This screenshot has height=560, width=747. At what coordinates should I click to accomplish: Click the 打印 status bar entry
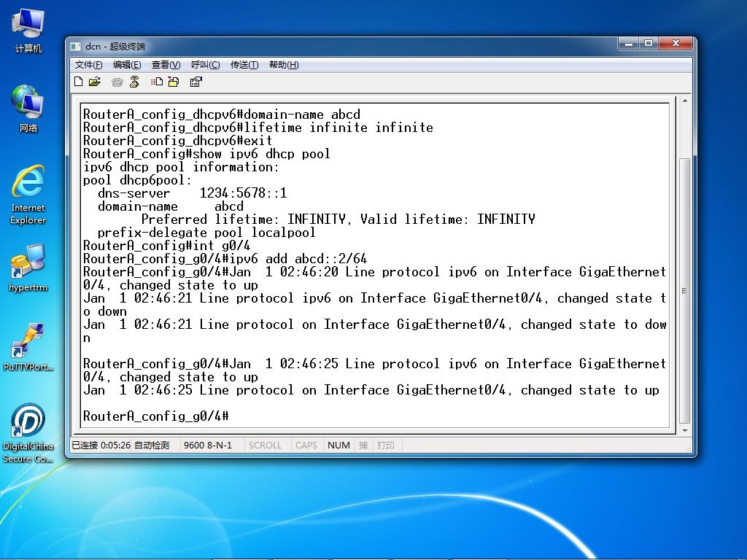[386, 446]
